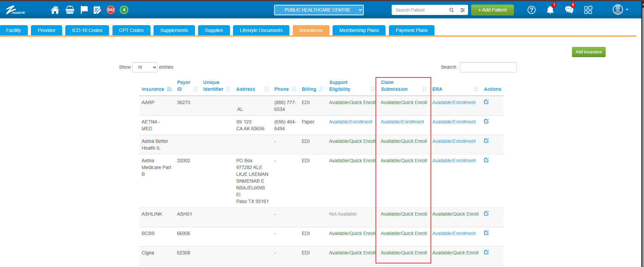Open the apps grid icon
Screen dimensions: 644x267
click(x=588, y=10)
